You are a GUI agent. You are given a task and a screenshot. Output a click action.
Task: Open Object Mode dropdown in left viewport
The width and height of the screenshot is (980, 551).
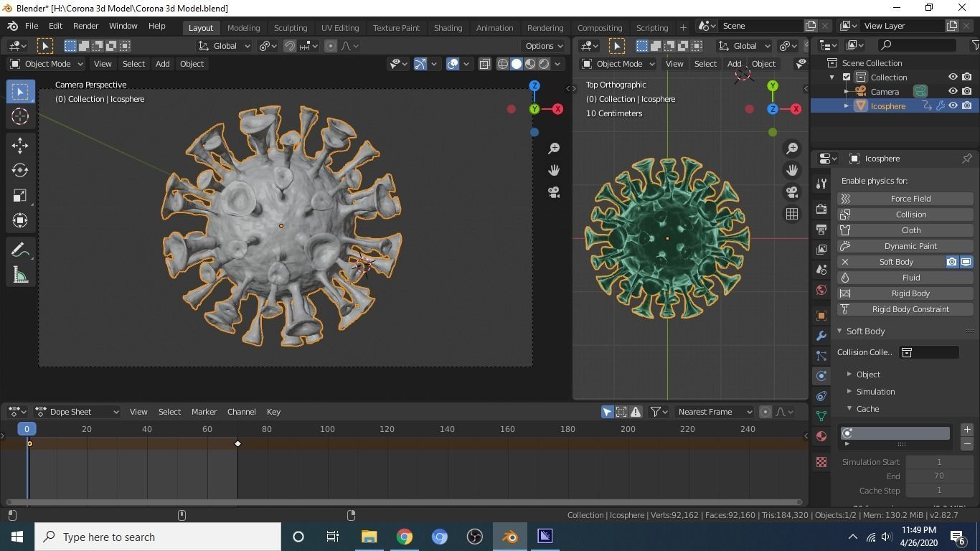click(x=47, y=64)
